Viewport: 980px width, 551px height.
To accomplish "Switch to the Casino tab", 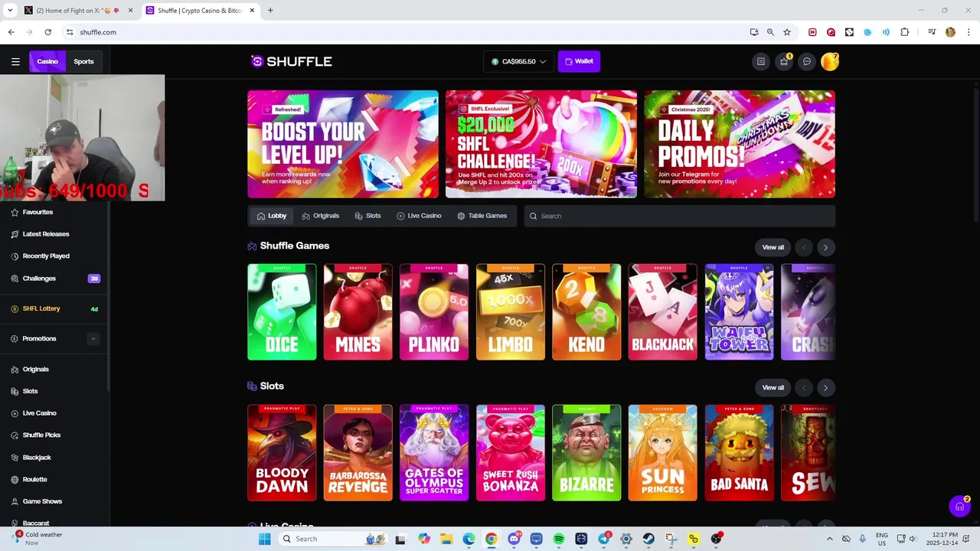I will coord(47,61).
